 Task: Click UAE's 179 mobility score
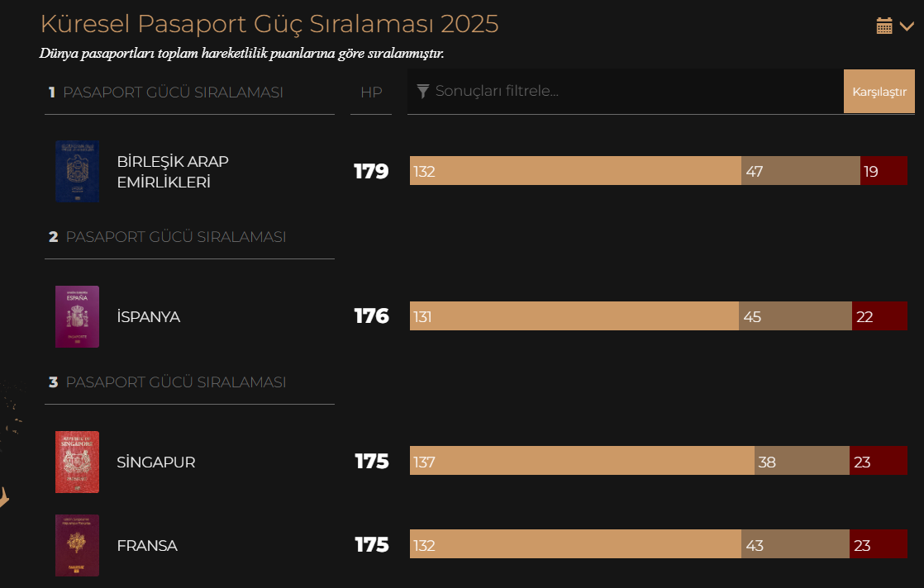point(371,172)
